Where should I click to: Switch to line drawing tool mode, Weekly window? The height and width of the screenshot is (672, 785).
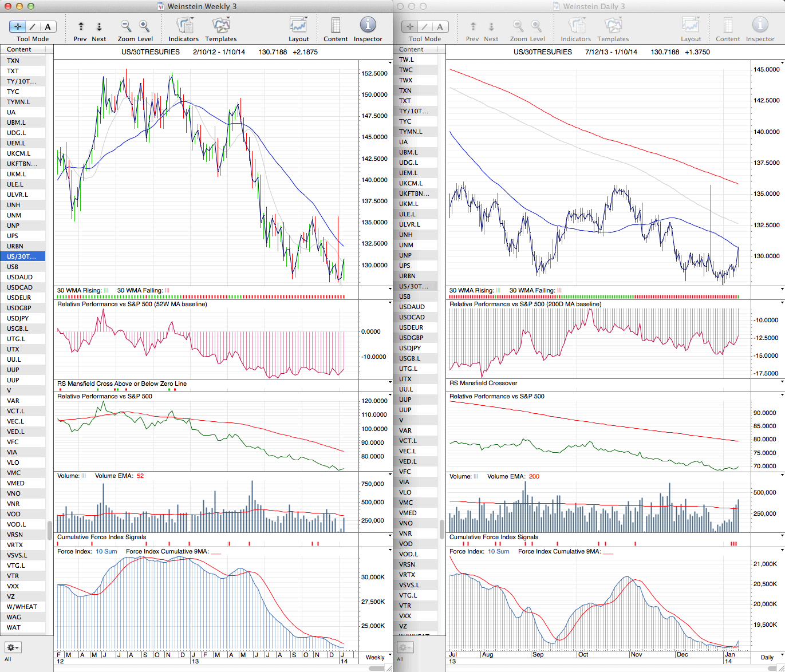tap(33, 27)
